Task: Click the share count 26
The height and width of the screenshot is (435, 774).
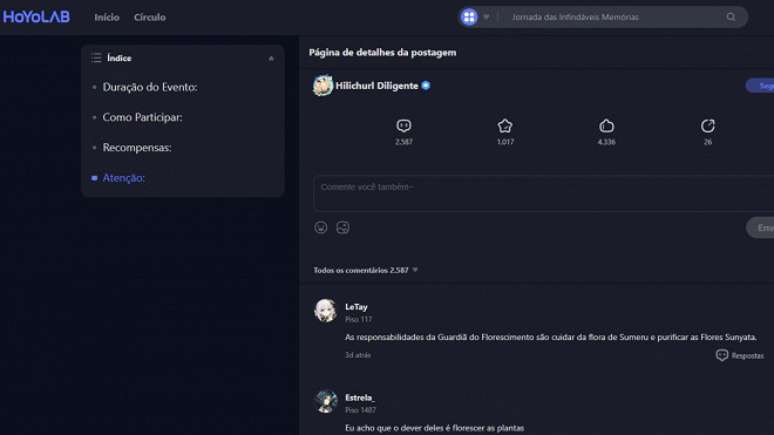Action: pos(708,142)
